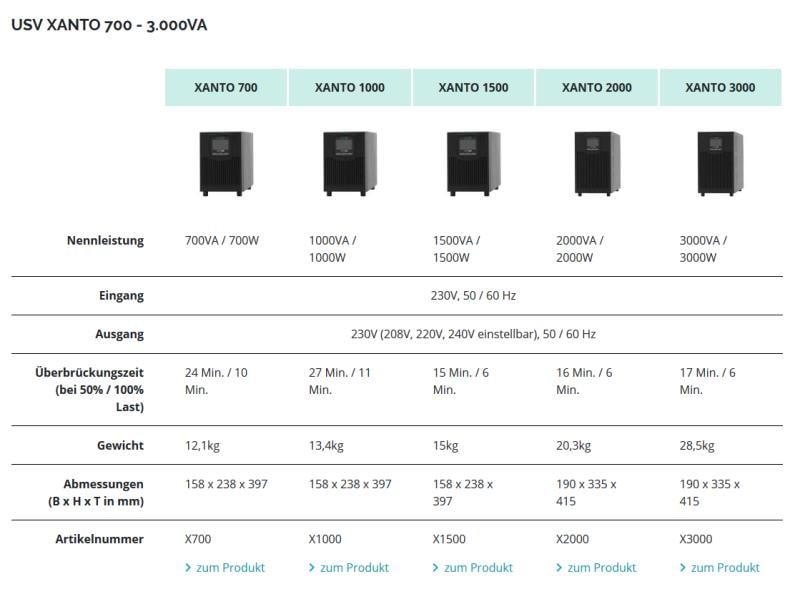The image size is (800, 600).
Task: Click the 'Eingang' row label
Action: pos(121,295)
